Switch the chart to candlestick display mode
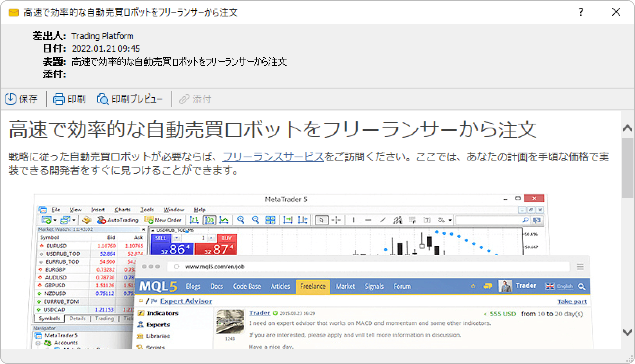635x364 pixels. tap(210, 220)
